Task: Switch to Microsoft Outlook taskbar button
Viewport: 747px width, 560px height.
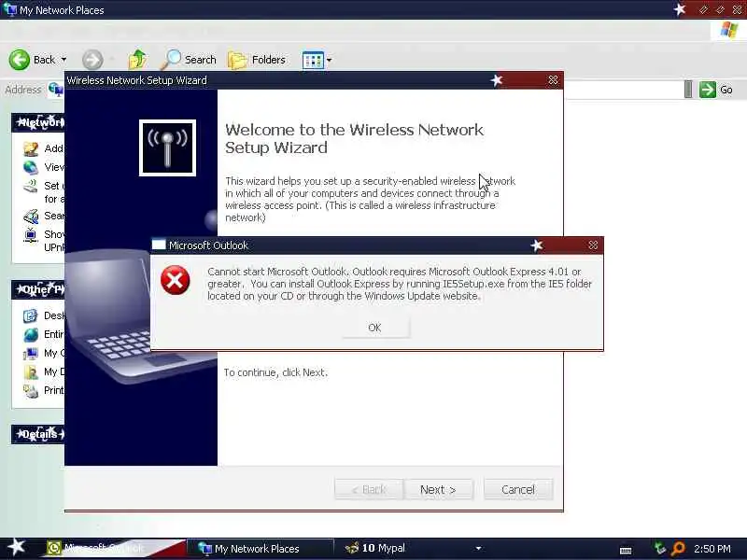Action: [x=115, y=549]
